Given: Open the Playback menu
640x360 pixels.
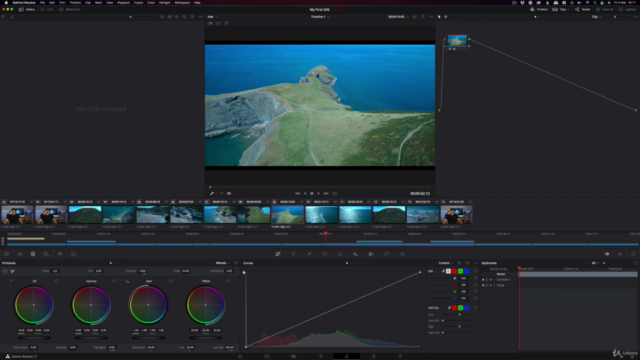Looking at the screenshot, I should 123,2.
